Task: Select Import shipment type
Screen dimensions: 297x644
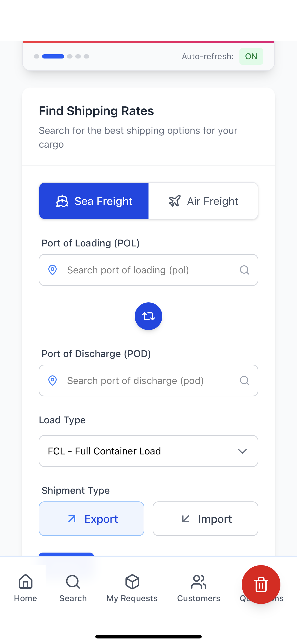Action: pyautogui.click(x=205, y=519)
